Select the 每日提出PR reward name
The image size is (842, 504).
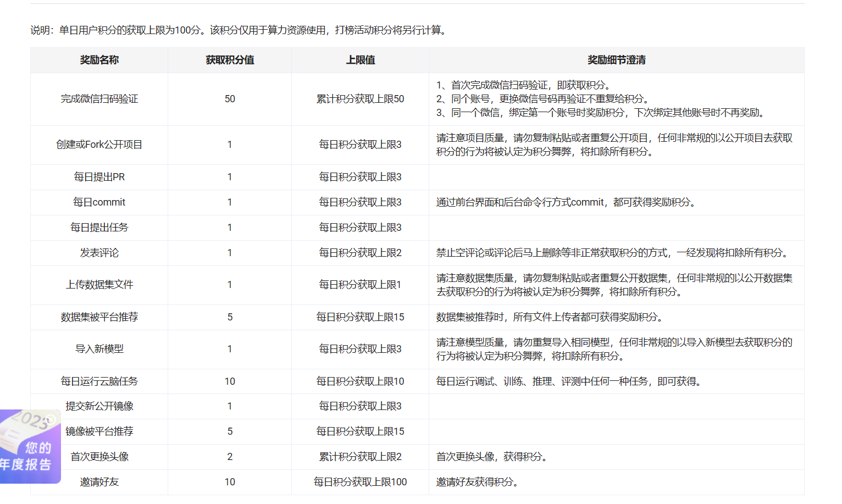coord(99,177)
